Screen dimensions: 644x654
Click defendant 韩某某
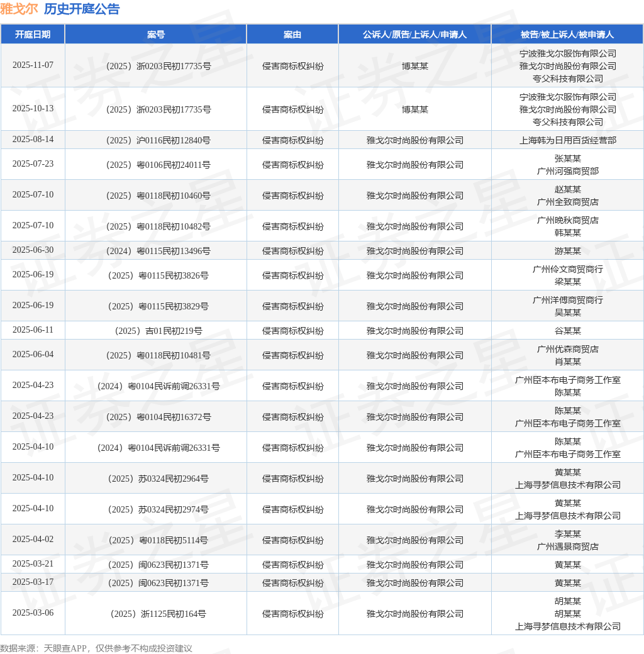pyautogui.click(x=567, y=233)
